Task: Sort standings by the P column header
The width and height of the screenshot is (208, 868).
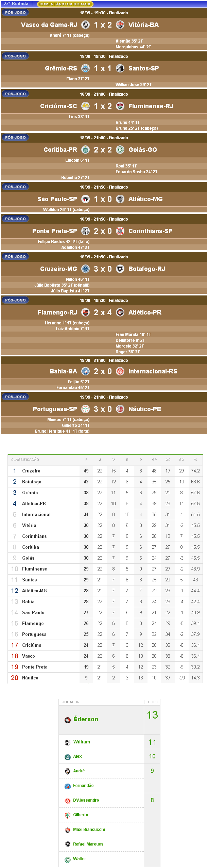Action: [x=86, y=460]
